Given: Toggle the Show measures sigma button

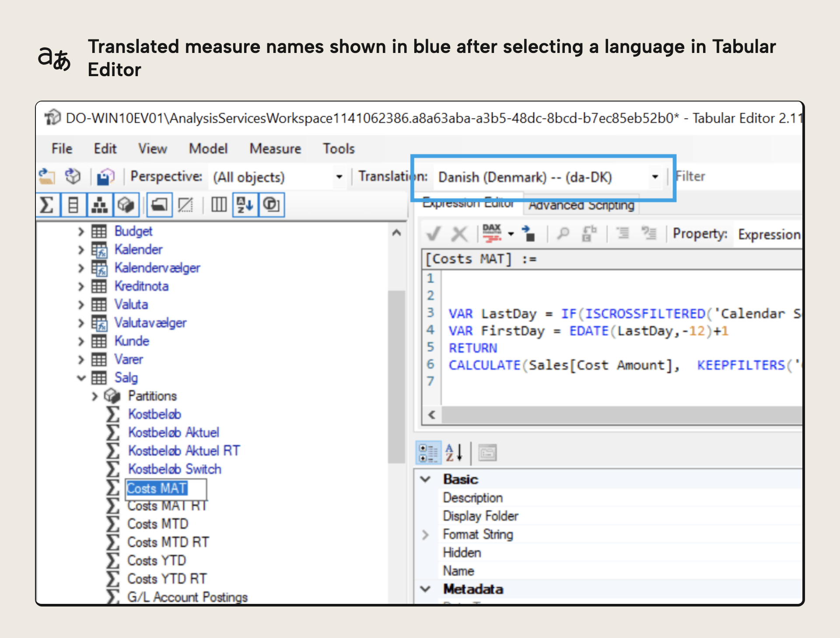Looking at the screenshot, I should click(48, 205).
